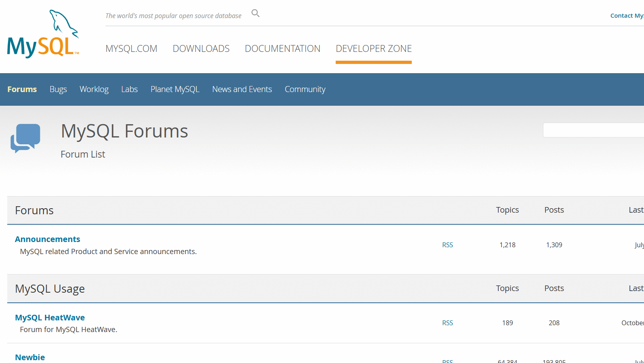Click the 1,309 posts count for Announcements
Viewport: 644px width, 363px height.
coord(554,245)
